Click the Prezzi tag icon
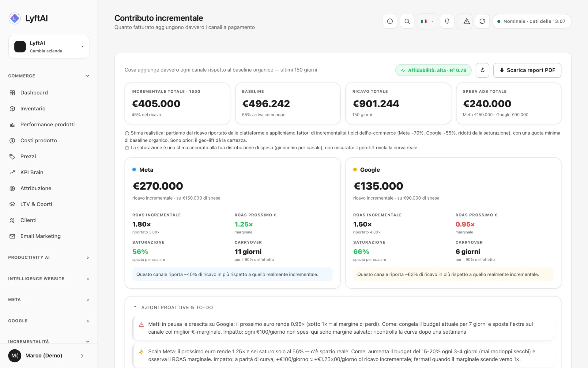The width and height of the screenshot is (588, 368). [x=12, y=156]
